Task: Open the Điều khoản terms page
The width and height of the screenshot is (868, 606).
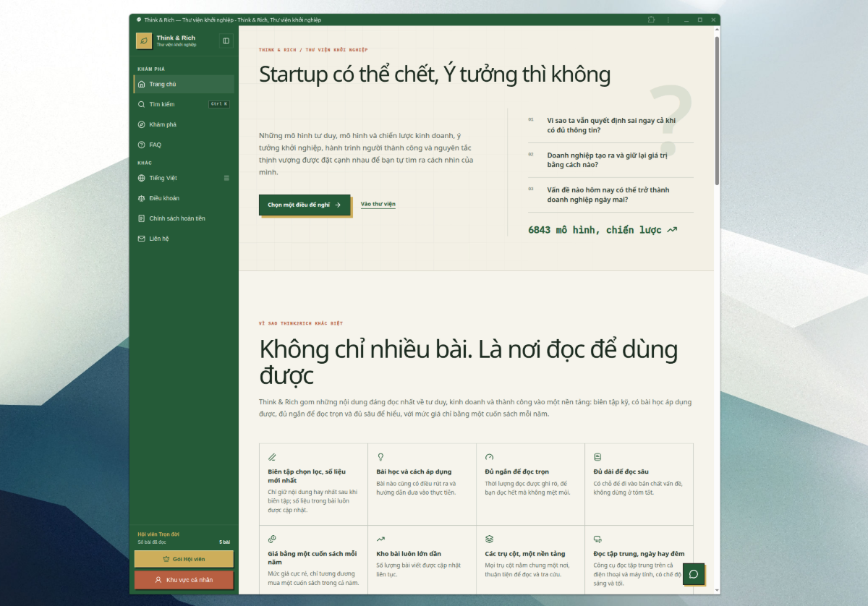Action: 184,198
